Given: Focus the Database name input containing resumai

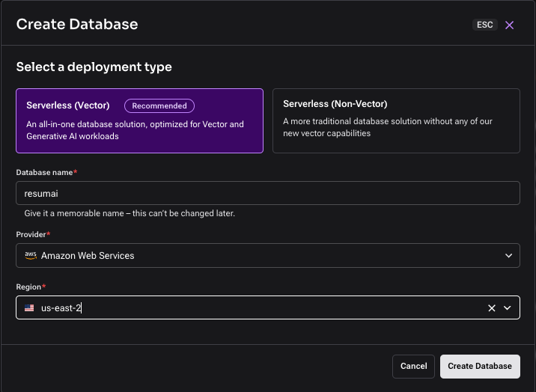Looking at the screenshot, I should [267, 193].
